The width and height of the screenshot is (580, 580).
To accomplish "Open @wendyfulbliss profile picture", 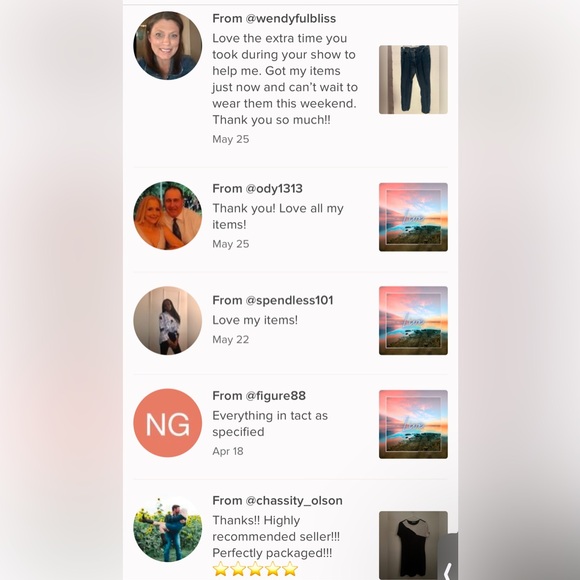I will pyautogui.click(x=168, y=45).
